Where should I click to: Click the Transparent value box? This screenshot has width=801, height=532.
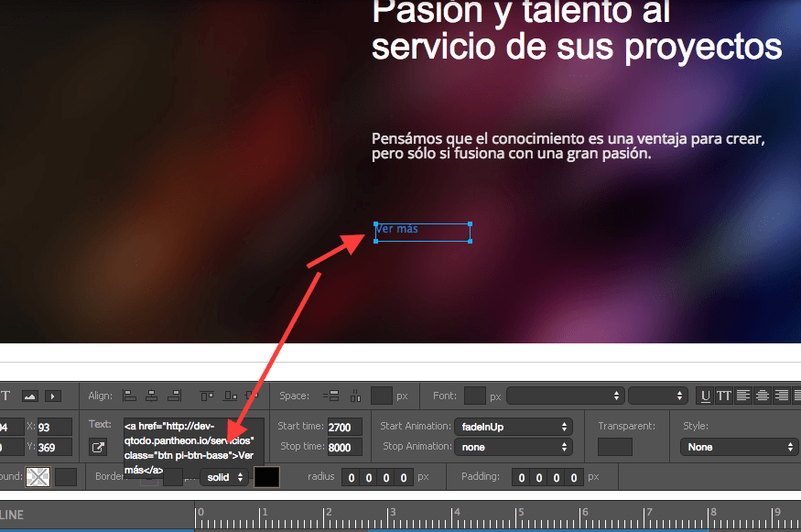pyautogui.click(x=614, y=447)
